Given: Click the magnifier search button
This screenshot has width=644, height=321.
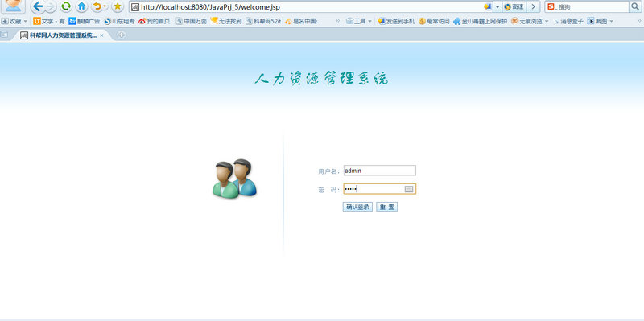Looking at the screenshot, I should tap(634, 6).
